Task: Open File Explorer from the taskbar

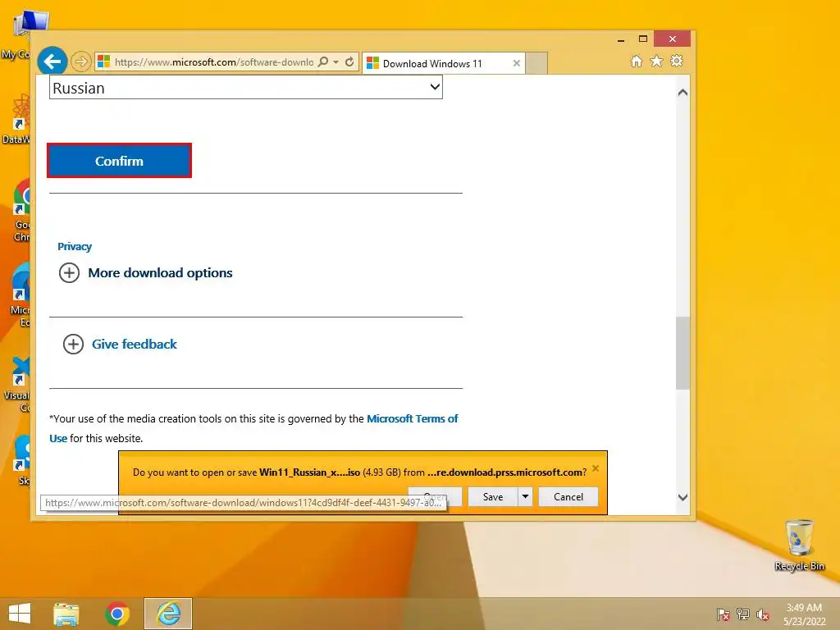Action: point(66,614)
